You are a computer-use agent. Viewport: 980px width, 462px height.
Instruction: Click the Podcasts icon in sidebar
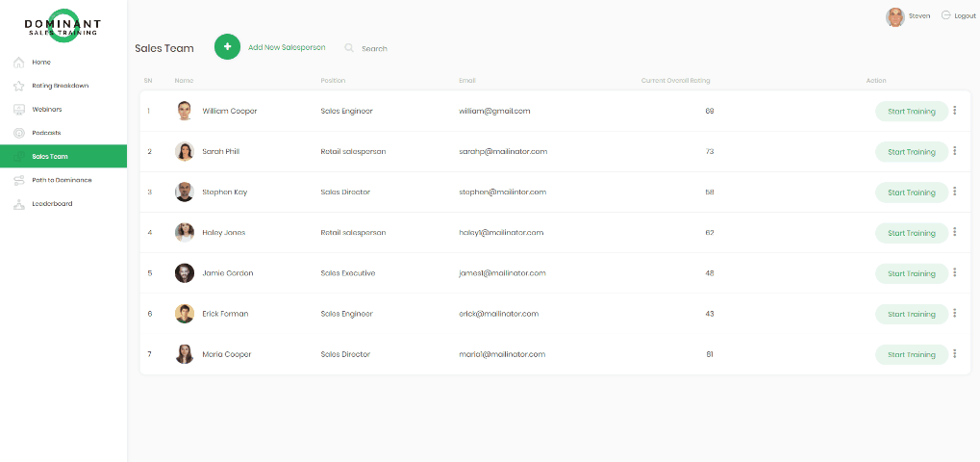(18, 133)
